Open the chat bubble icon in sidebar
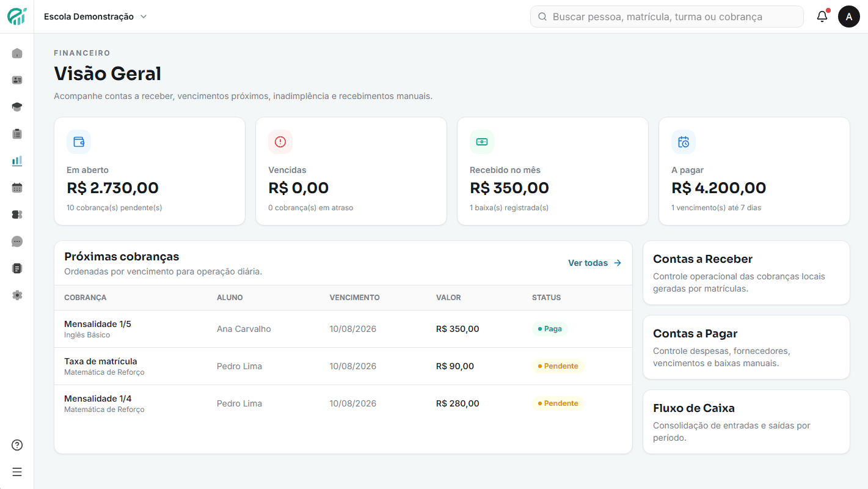Viewport: 868px width, 489px height. coord(17,241)
